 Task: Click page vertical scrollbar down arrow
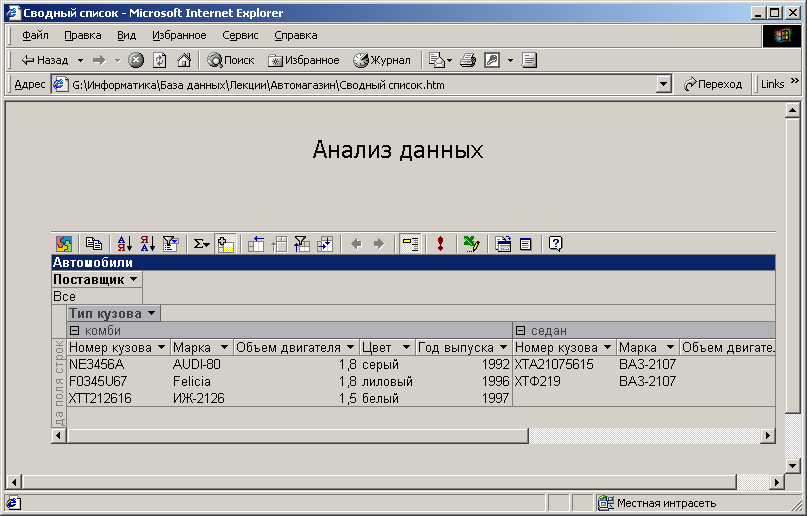[x=793, y=466]
